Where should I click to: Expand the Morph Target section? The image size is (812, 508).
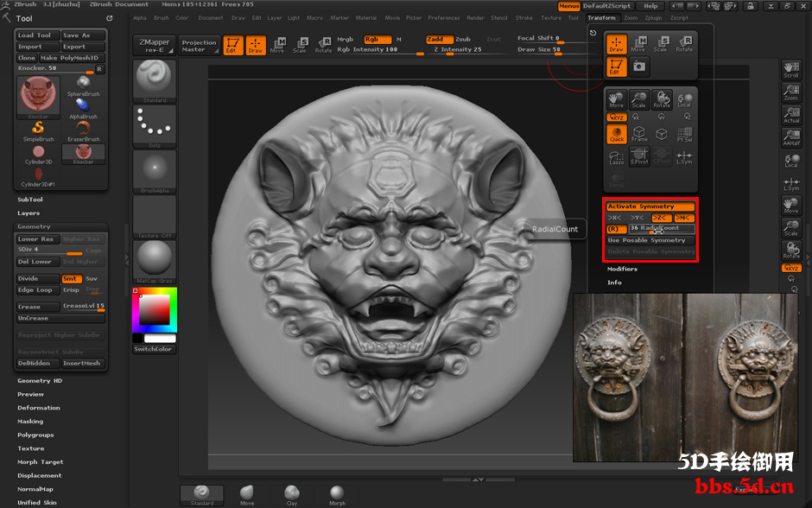(x=41, y=461)
